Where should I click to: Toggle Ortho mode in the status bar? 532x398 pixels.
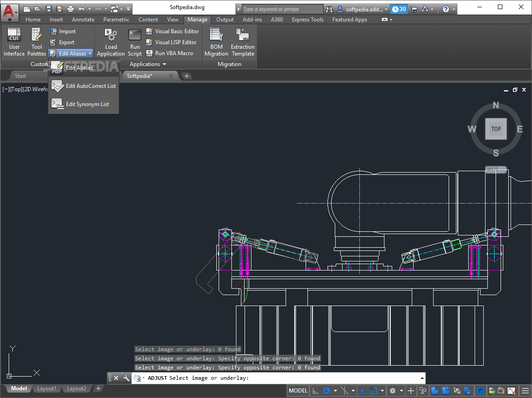pos(316,390)
